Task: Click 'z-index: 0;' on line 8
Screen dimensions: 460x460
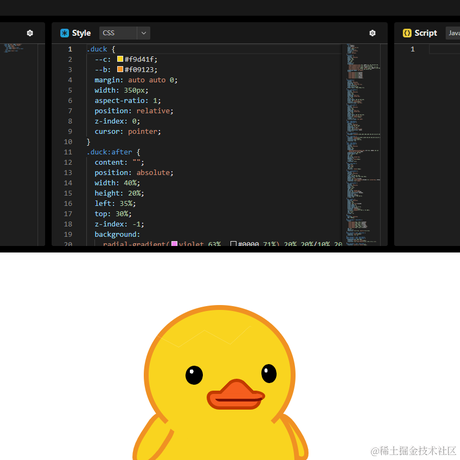Action: [117, 121]
